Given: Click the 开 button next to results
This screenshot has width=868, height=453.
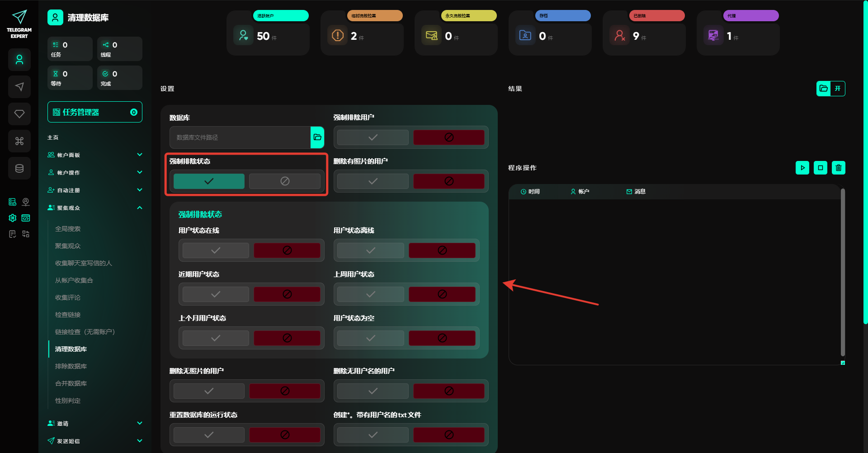Looking at the screenshot, I should tap(838, 89).
